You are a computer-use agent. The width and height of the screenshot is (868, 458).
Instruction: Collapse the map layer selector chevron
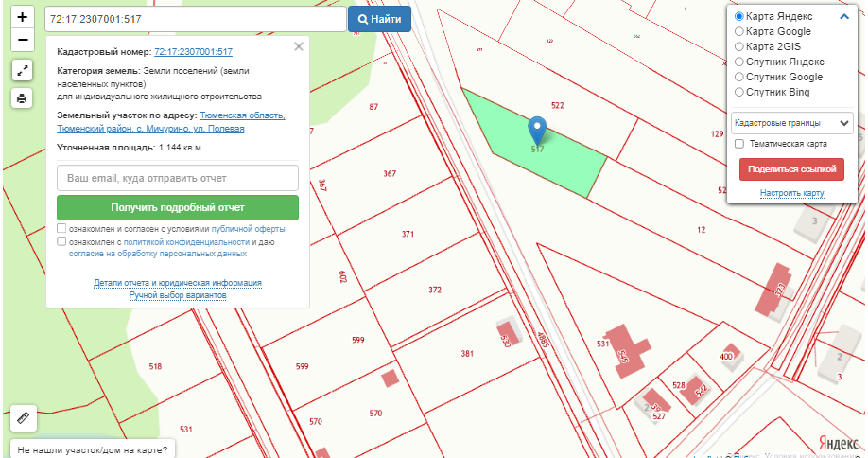pyautogui.click(x=844, y=17)
